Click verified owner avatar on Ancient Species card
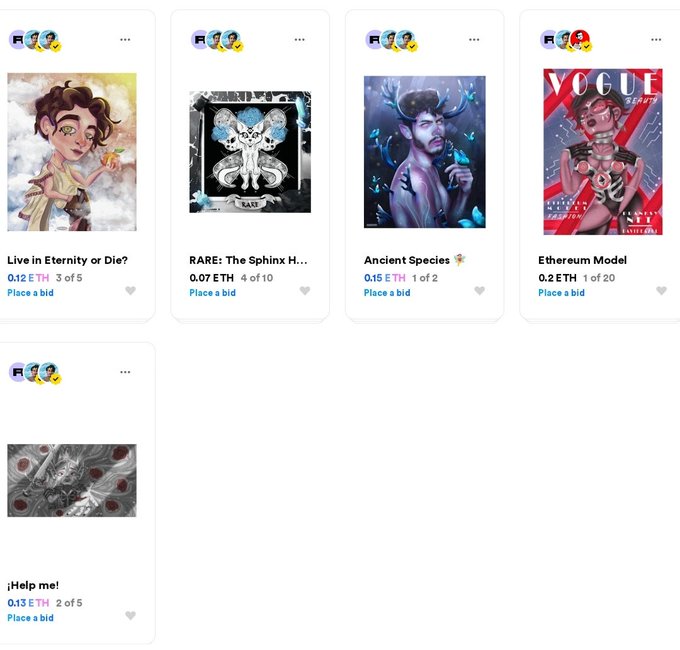Screen dimensions: 680x650 tap(406, 39)
